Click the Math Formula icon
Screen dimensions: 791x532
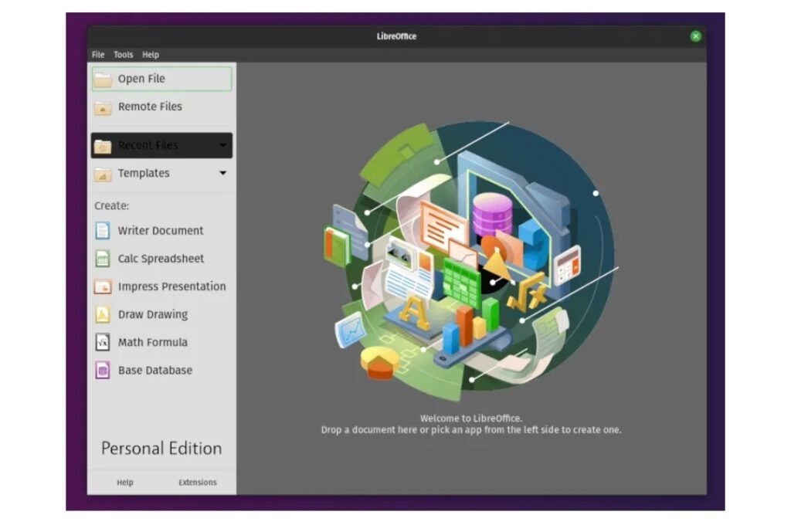tap(103, 342)
